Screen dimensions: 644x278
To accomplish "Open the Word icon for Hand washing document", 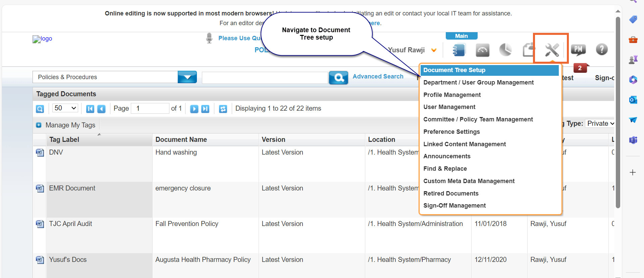I will pos(40,153).
